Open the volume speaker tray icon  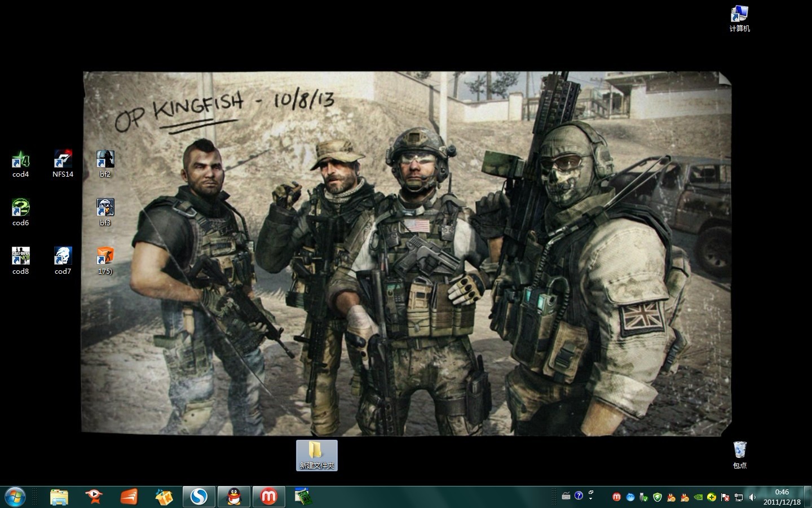[752, 497]
